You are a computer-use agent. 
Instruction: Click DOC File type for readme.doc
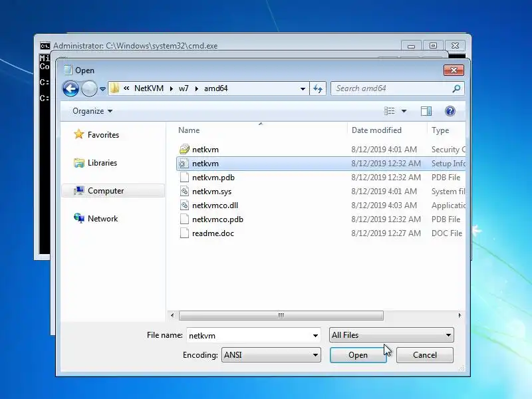point(447,233)
